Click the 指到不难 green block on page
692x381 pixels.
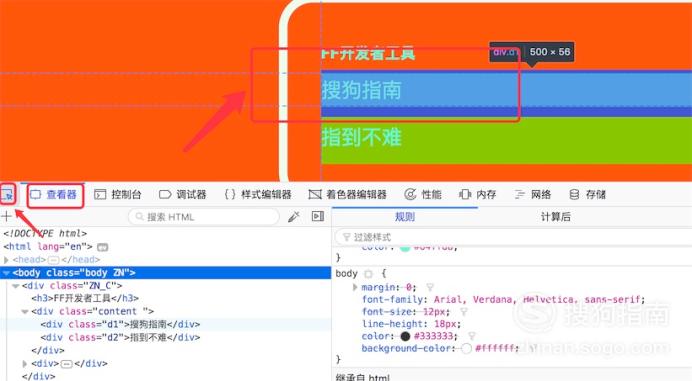(x=506, y=140)
